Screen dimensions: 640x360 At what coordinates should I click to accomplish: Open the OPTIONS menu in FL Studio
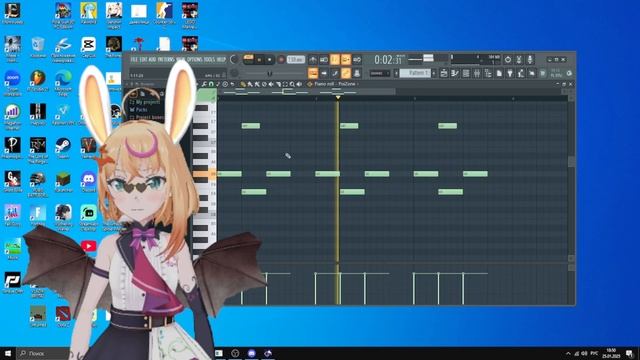point(194,60)
